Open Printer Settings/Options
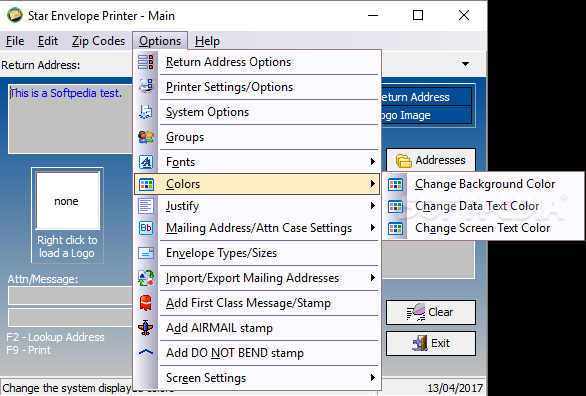Screen dimensions: 586x396 click(257, 87)
